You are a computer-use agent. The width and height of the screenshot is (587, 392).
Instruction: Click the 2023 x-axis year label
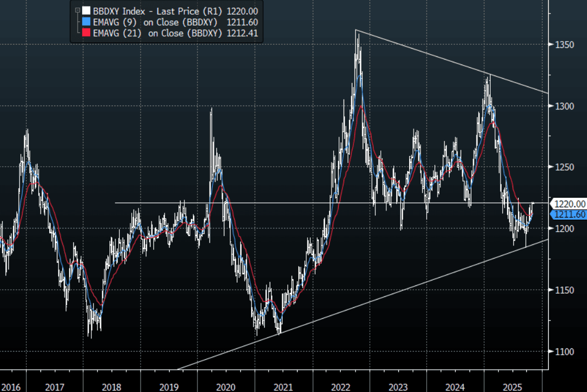click(398, 387)
